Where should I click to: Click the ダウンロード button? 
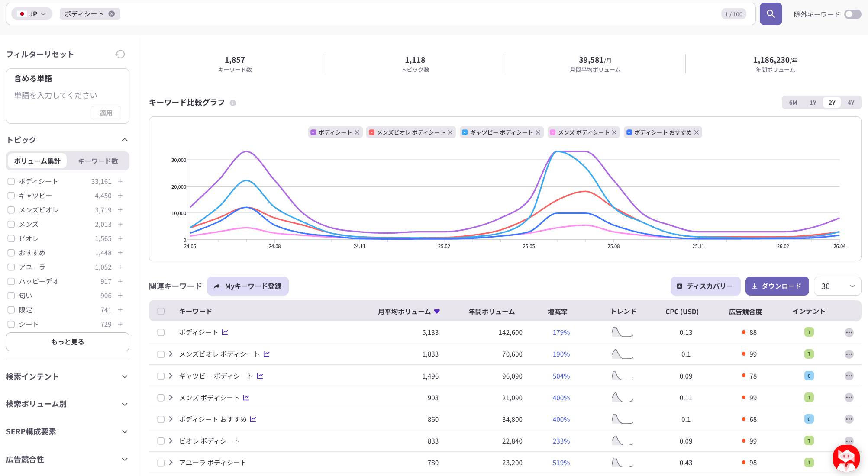777,286
